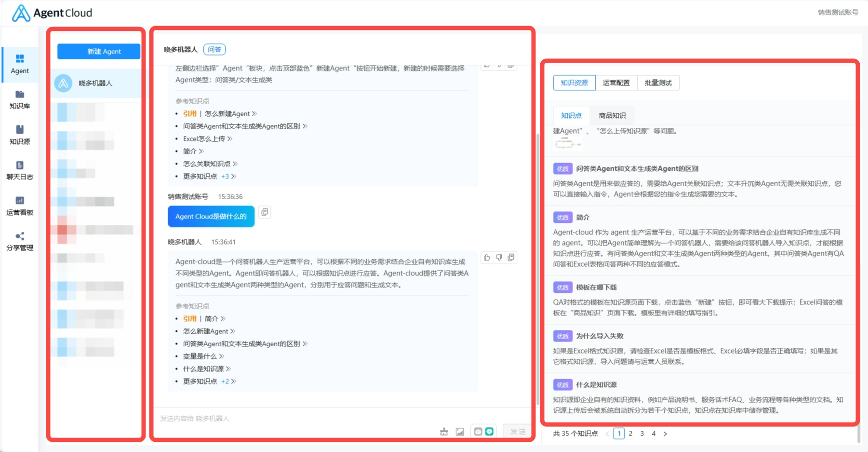Click the 问答 tag beside 晓多机器人
Viewport: 868px width, 452px height.
click(214, 49)
